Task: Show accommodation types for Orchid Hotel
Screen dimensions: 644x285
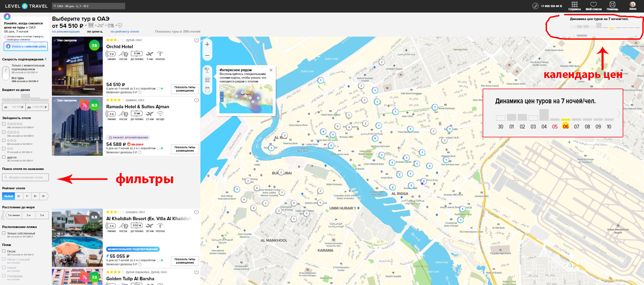Action: pyautogui.click(x=185, y=89)
